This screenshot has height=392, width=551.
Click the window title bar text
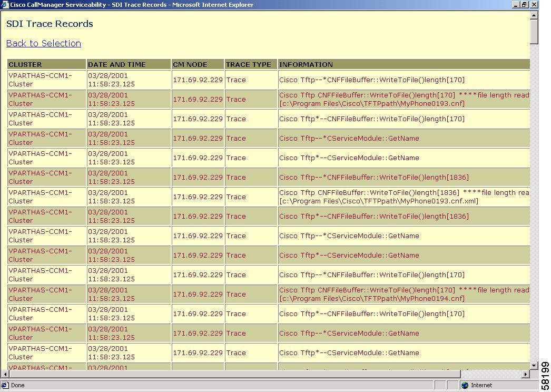(x=132, y=5)
